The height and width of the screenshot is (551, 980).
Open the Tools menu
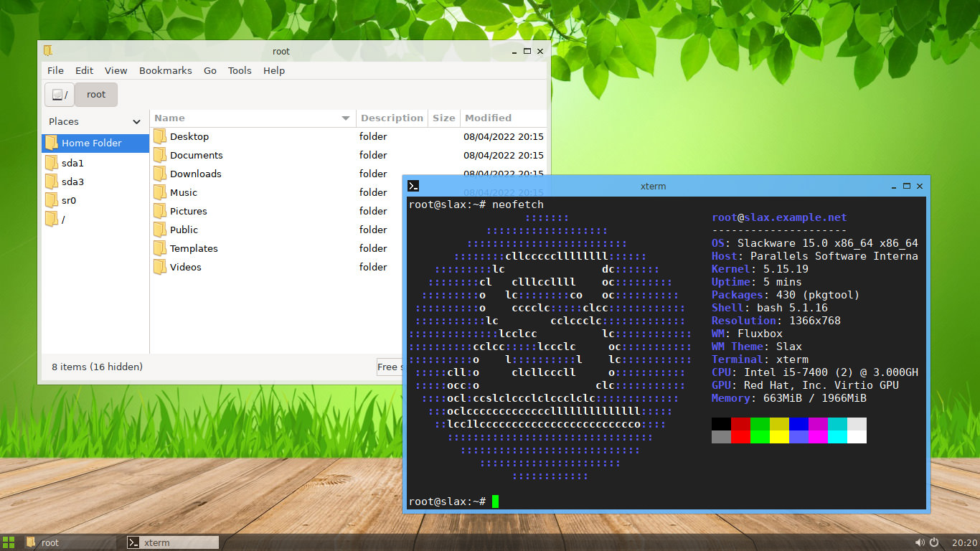coord(239,70)
